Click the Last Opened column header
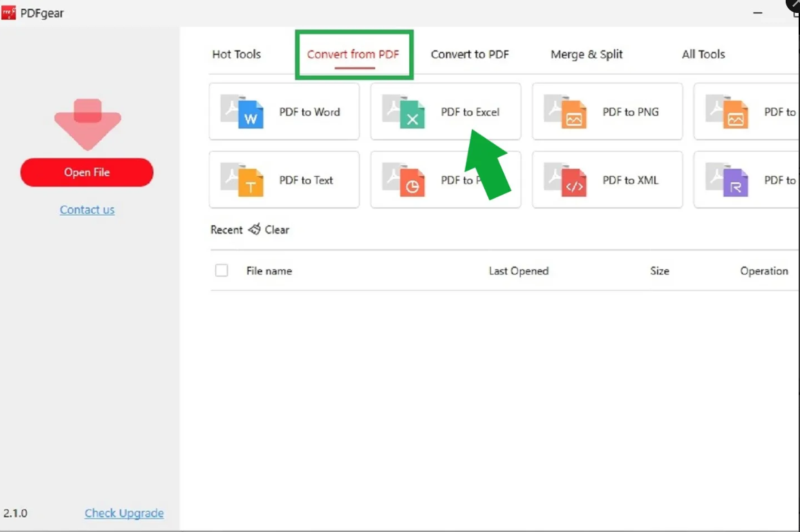The height and width of the screenshot is (532, 800). [518, 271]
